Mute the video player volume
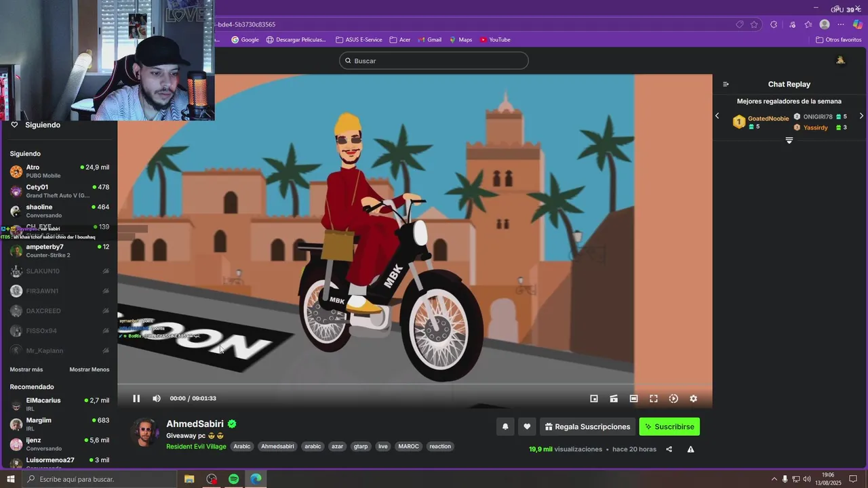Viewport: 868px width, 488px height. click(x=157, y=399)
